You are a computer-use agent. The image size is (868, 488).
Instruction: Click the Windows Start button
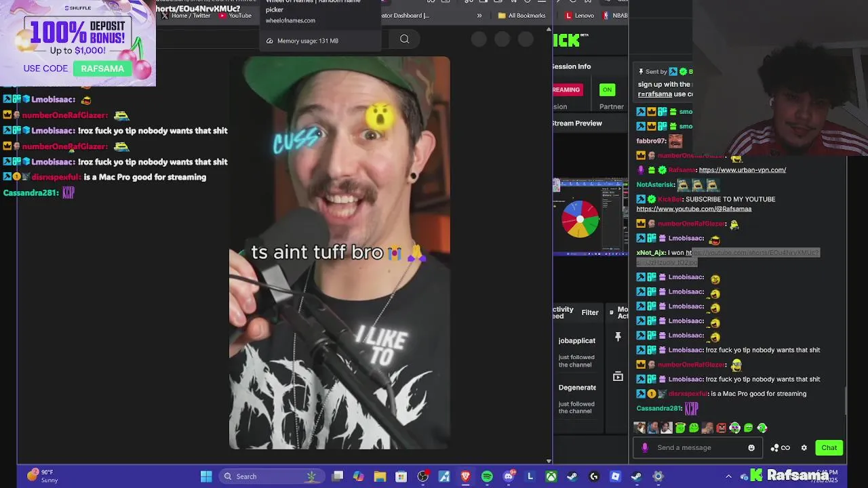206,476
